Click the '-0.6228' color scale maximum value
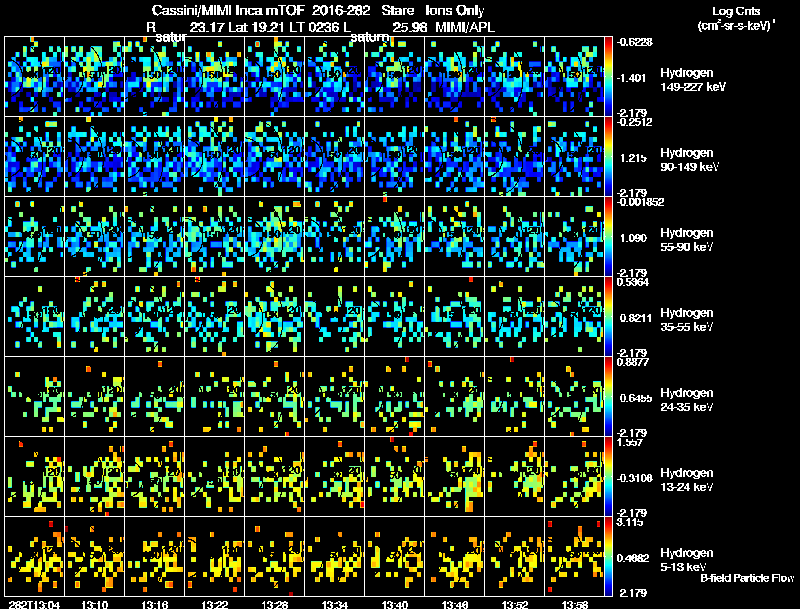800x609 pixels. click(634, 42)
